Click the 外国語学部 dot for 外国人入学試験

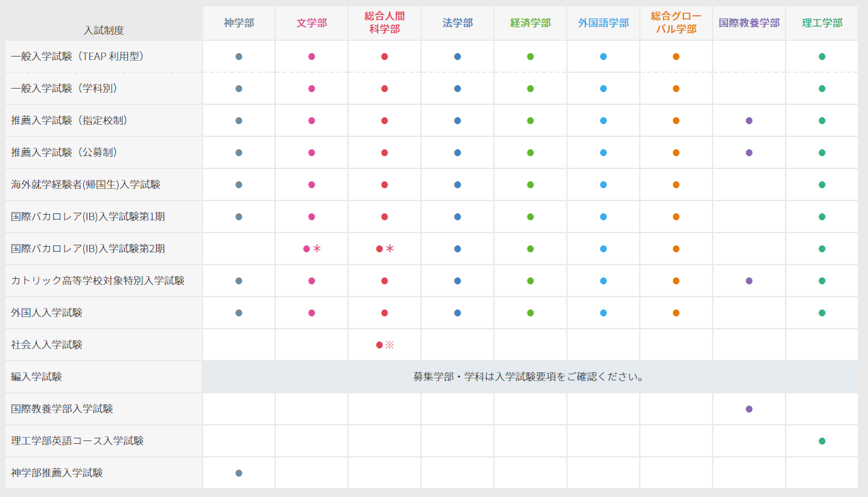click(x=603, y=312)
